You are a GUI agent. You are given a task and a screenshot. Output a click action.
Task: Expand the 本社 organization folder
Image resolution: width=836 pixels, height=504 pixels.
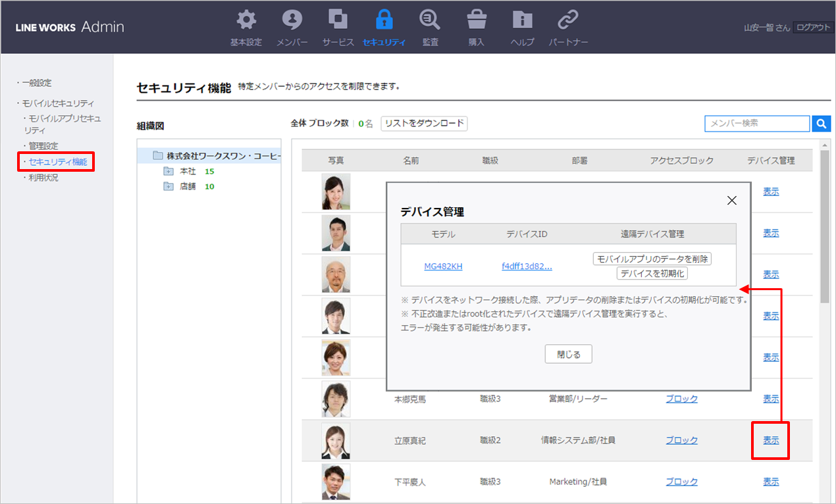(x=169, y=171)
